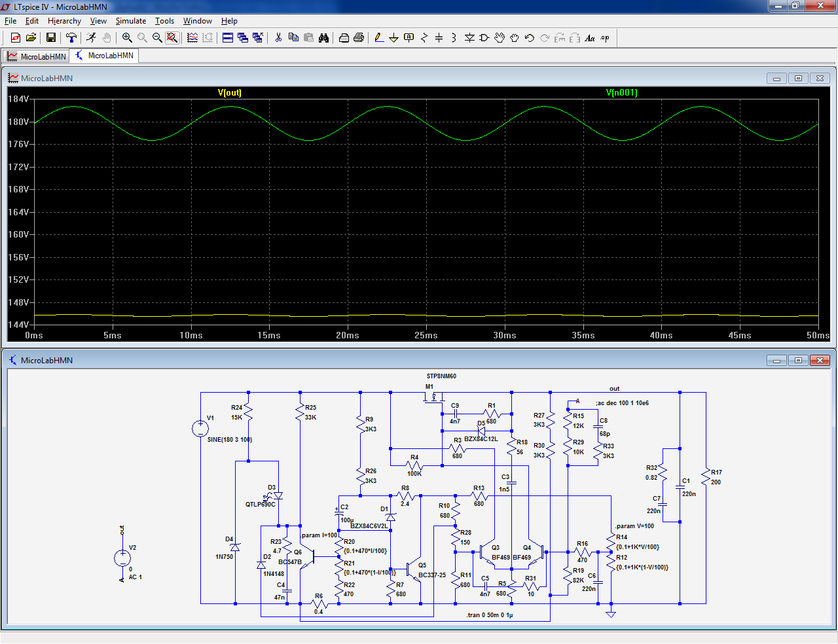Click the ;ac dec 100 1 10e6 comment
This screenshot has height=644, width=838.
click(622, 403)
